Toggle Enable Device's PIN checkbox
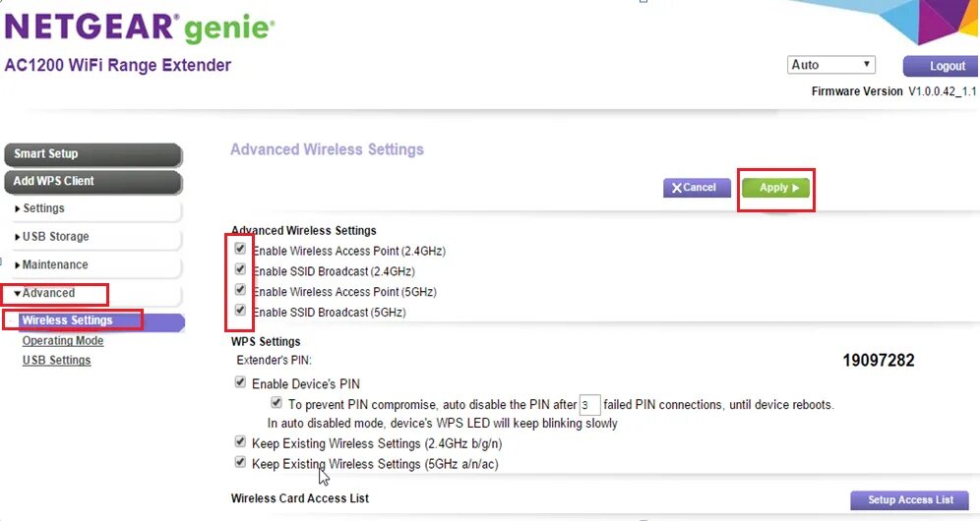 click(x=240, y=382)
